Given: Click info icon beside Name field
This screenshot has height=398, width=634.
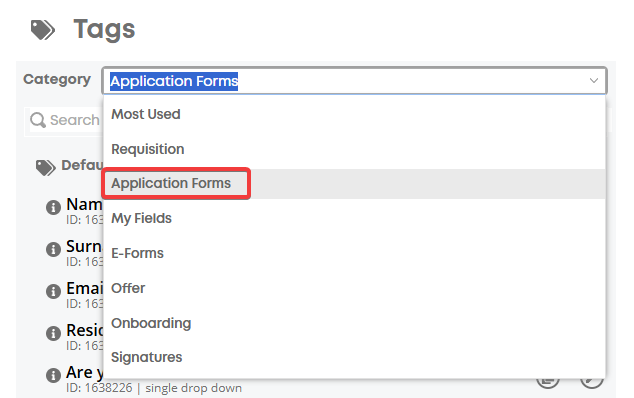Looking at the screenshot, I should pyautogui.click(x=53, y=207).
